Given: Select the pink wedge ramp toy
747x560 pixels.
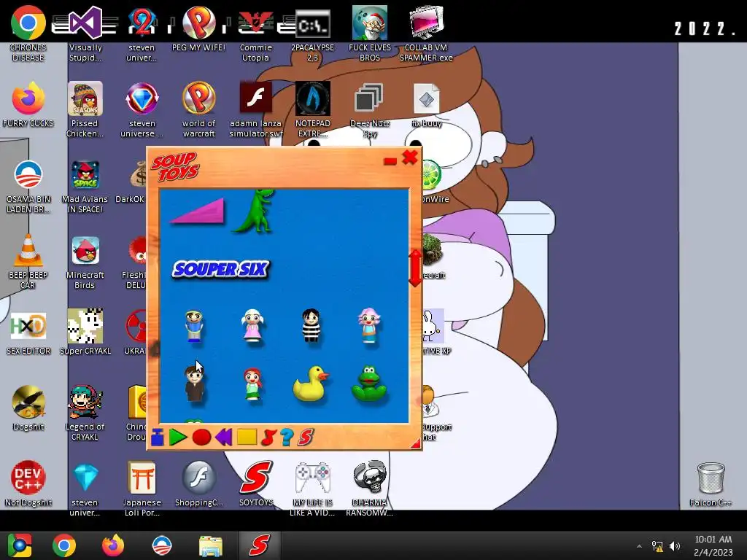Looking at the screenshot, I should tap(198, 211).
